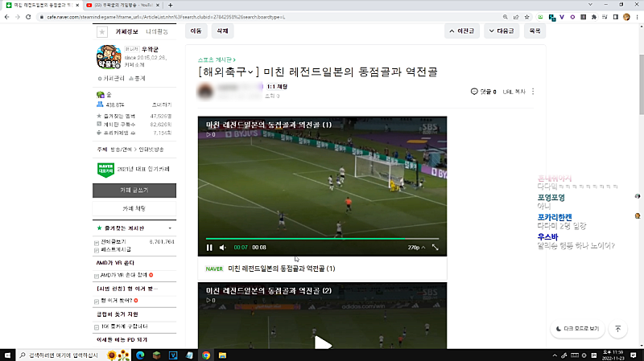
Task: Switch to the 나의활동 tab
Action: coord(157,31)
